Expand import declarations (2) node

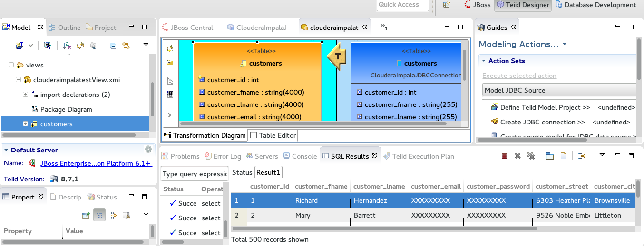click(x=25, y=95)
